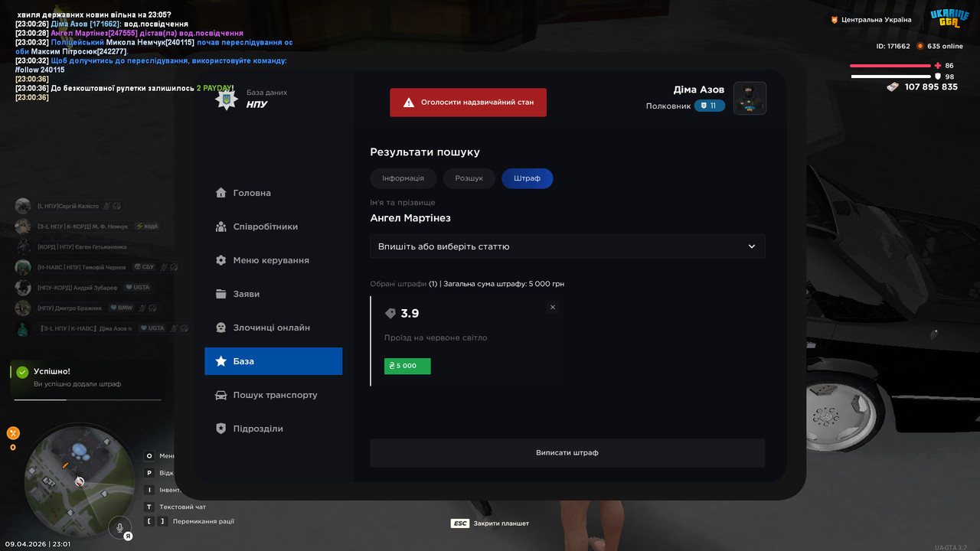980x551 pixels.
Task: Expand the article selection dropdown arrow
Action: click(x=752, y=246)
